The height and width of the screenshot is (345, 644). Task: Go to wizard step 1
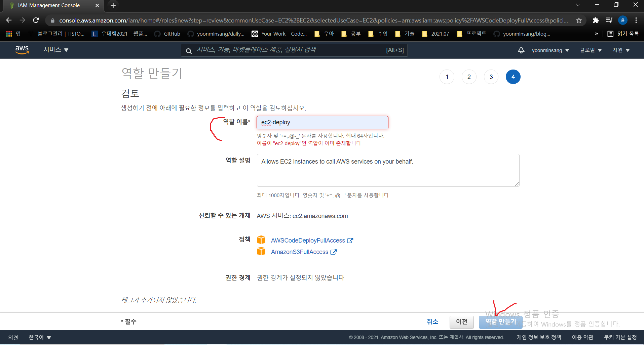pyautogui.click(x=447, y=77)
